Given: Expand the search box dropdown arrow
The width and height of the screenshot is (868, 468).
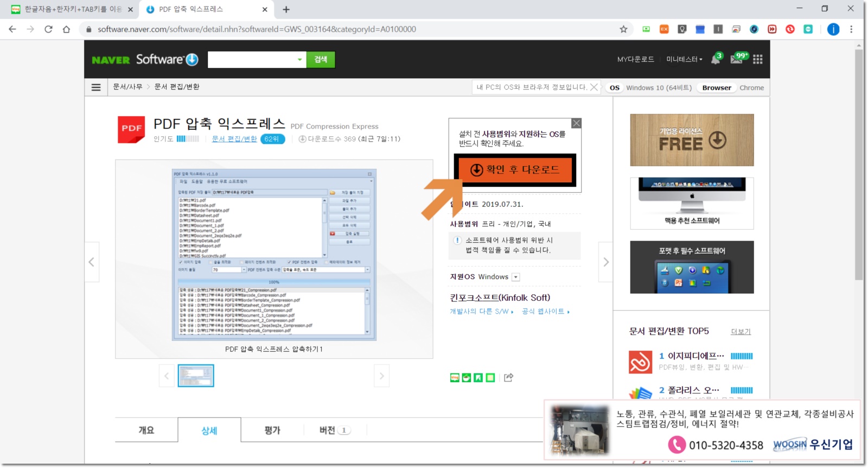Looking at the screenshot, I should click(x=299, y=60).
